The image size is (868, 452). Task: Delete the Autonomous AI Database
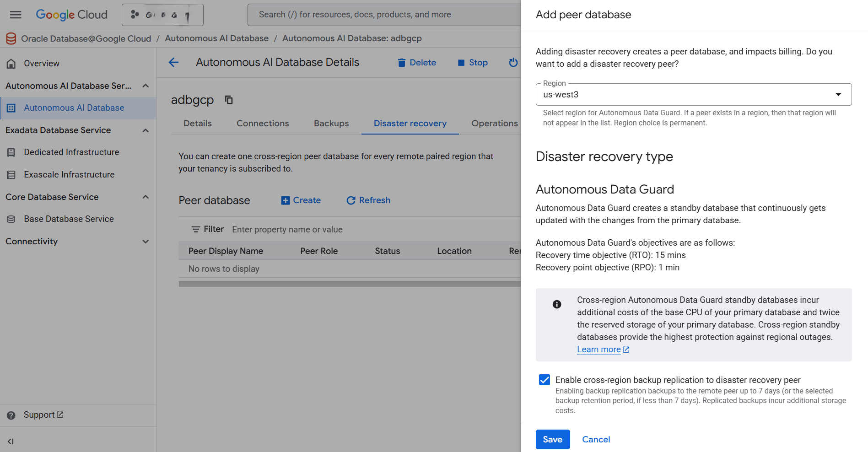416,62
